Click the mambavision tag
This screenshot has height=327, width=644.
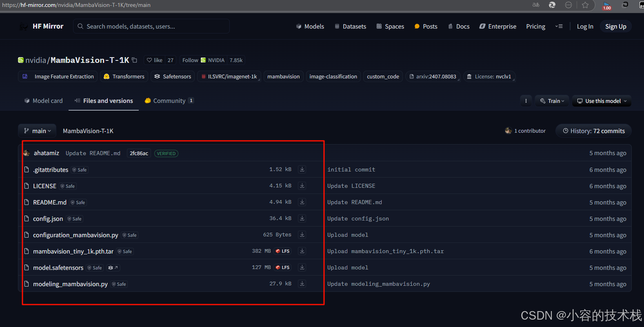click(284, 76)
